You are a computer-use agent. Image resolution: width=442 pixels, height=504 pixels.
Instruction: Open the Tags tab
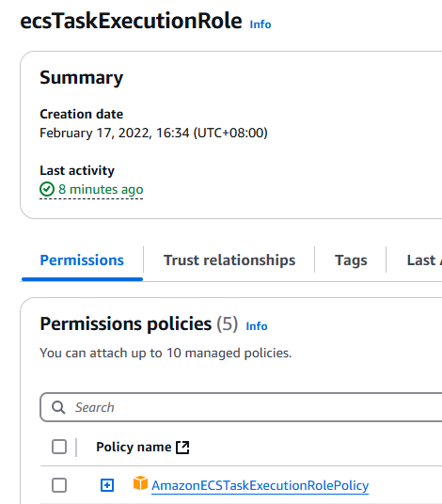pos(351,260)
